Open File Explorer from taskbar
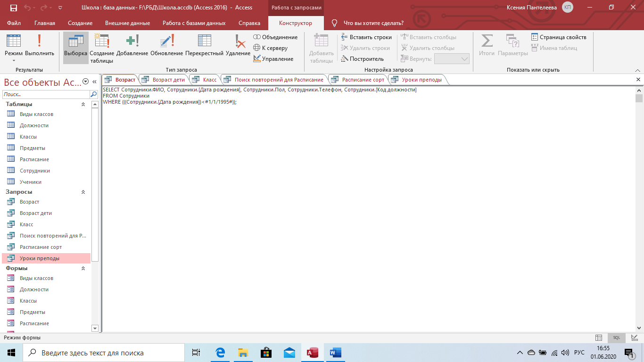Image resolution: width=644 pixels, height=362 pixels. tap(243, 353)
